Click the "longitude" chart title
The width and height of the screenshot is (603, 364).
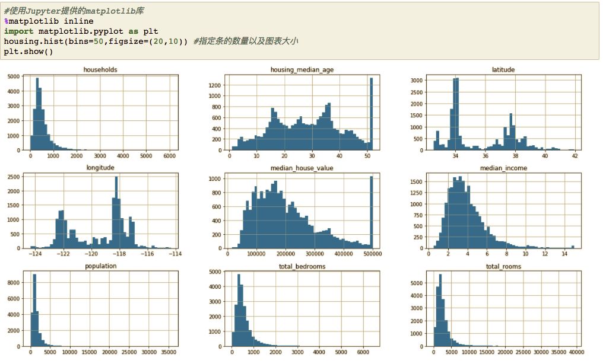[100, 168]
